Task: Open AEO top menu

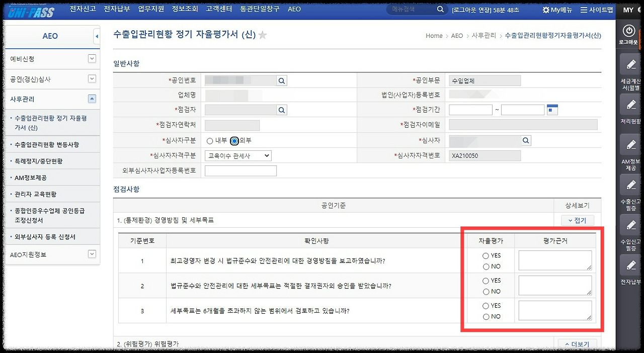Action: (294, 10)
